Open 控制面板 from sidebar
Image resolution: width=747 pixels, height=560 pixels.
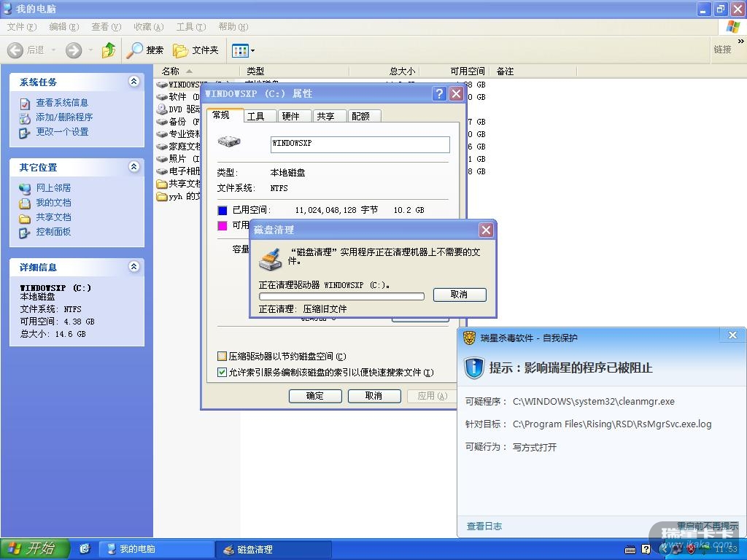[x=53, y=232]
